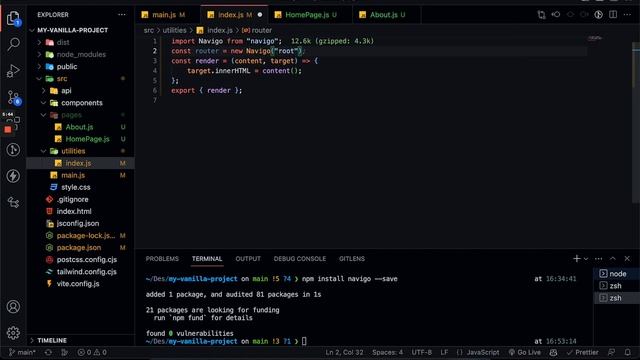Open tailwind.config.cjs in the file tree
The height and width of the screenshot is (360, 640).
click(x=87, y=272)
